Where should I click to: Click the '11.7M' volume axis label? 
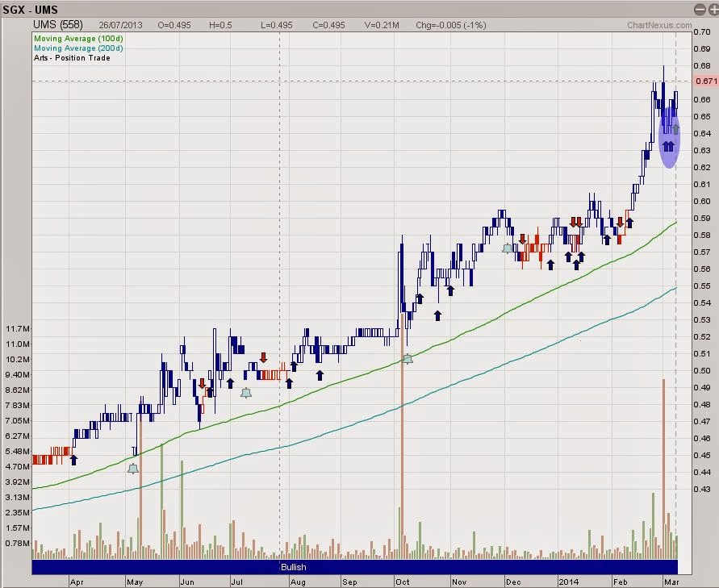[x=18, y=328]
